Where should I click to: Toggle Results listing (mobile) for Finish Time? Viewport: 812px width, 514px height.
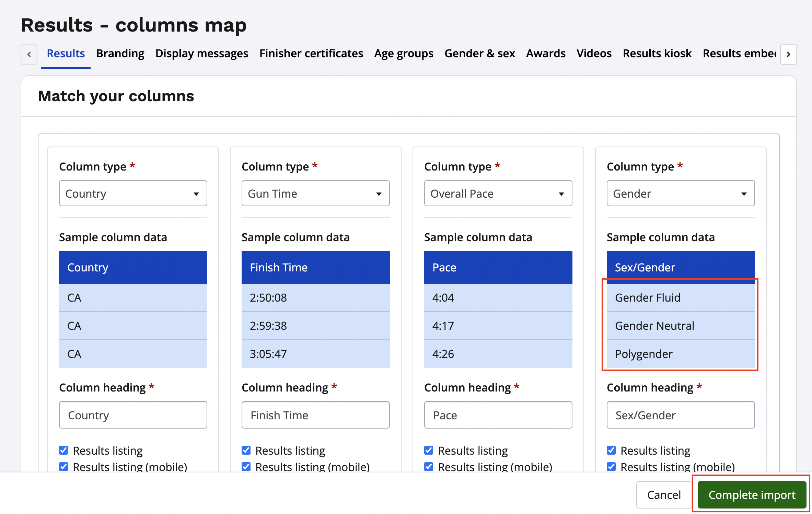(x=246, y=467)
